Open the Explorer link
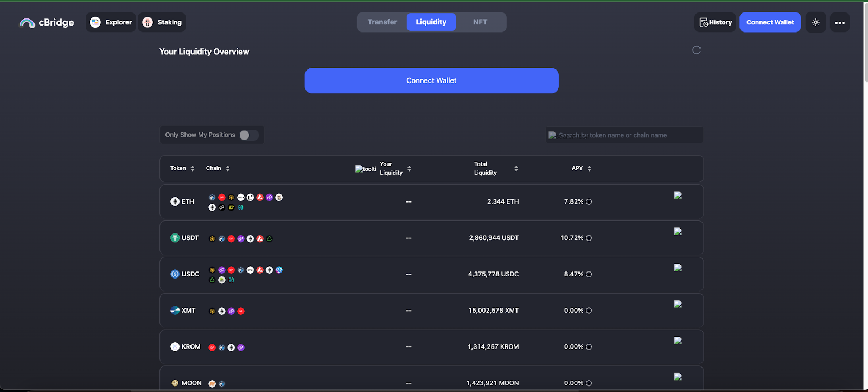The image size is (868, 392). pos(111,22)
